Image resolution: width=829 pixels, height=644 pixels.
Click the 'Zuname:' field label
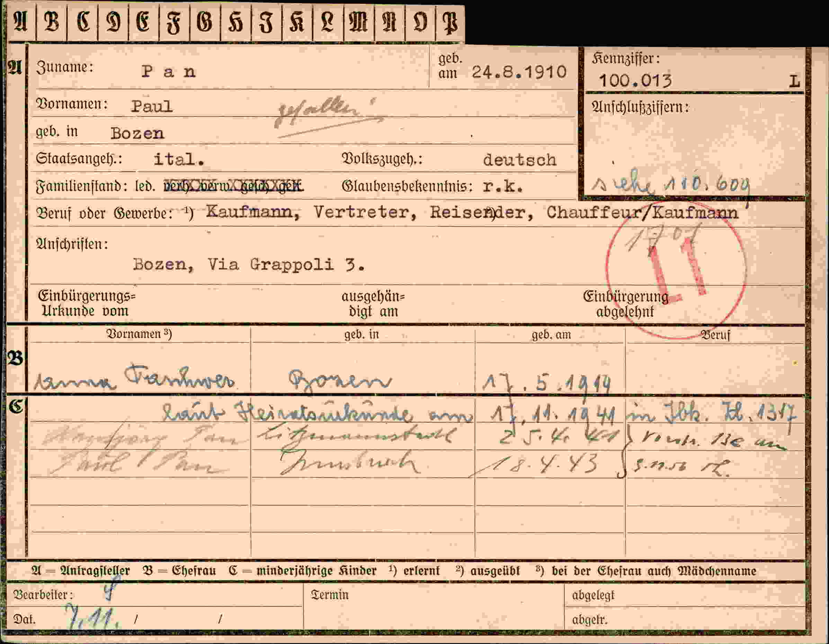click(64, 68)
